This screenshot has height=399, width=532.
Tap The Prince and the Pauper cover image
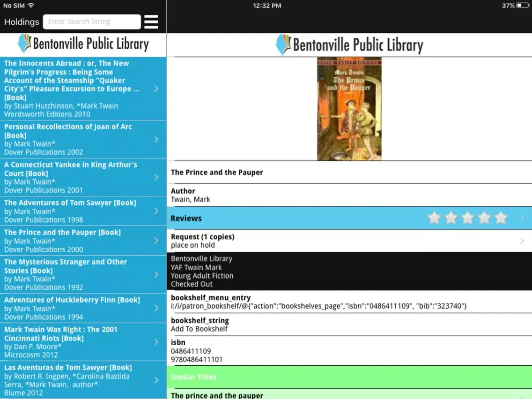click(x=349, y=109)
